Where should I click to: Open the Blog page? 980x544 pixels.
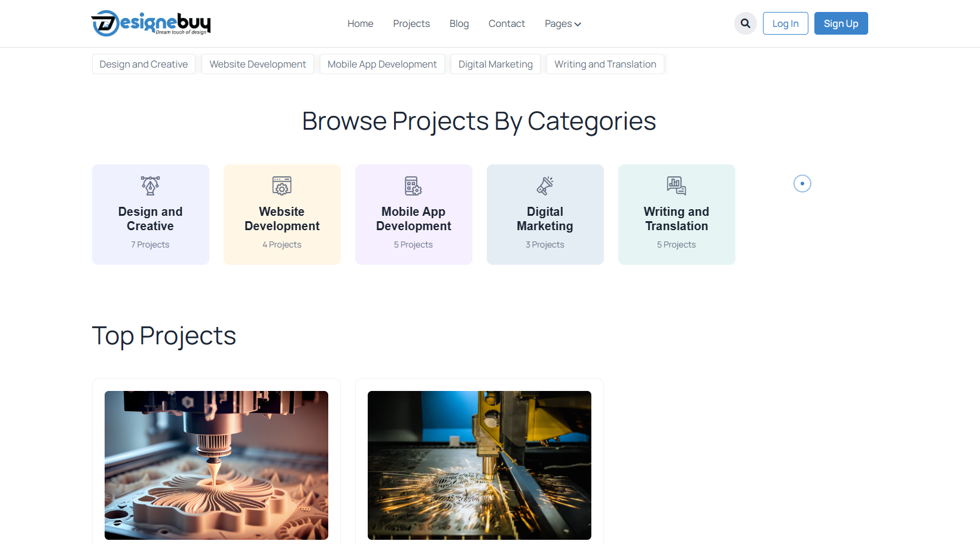point(459,24)
